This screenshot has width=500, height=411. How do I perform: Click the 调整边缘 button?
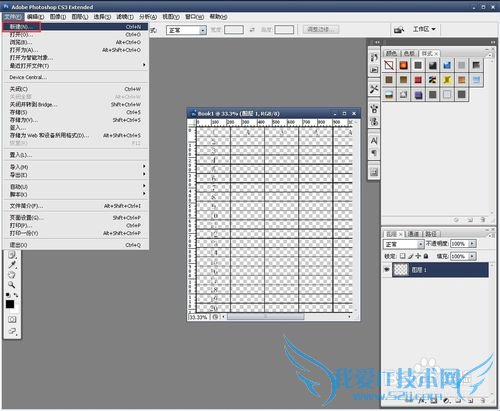[321, 29]
